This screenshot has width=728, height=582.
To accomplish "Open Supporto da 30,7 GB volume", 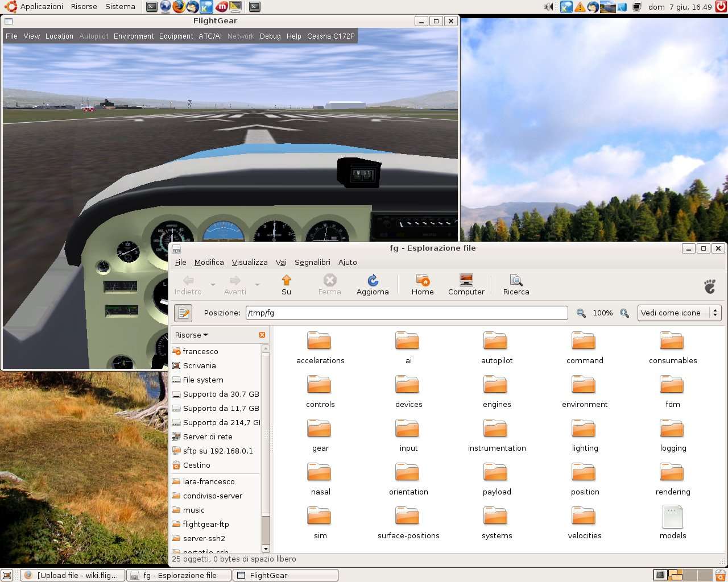I will pos(216,394).
